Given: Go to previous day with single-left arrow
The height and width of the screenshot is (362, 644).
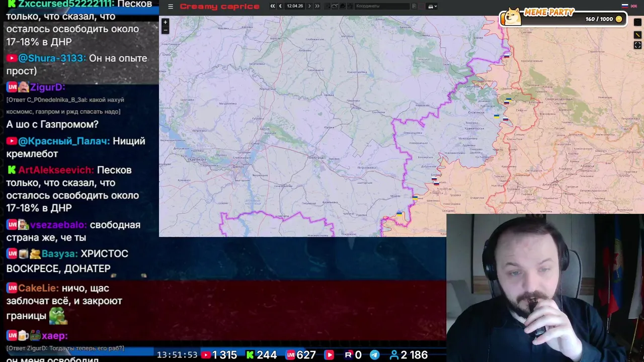Looking at the screenshot, I should coord(280,6).
